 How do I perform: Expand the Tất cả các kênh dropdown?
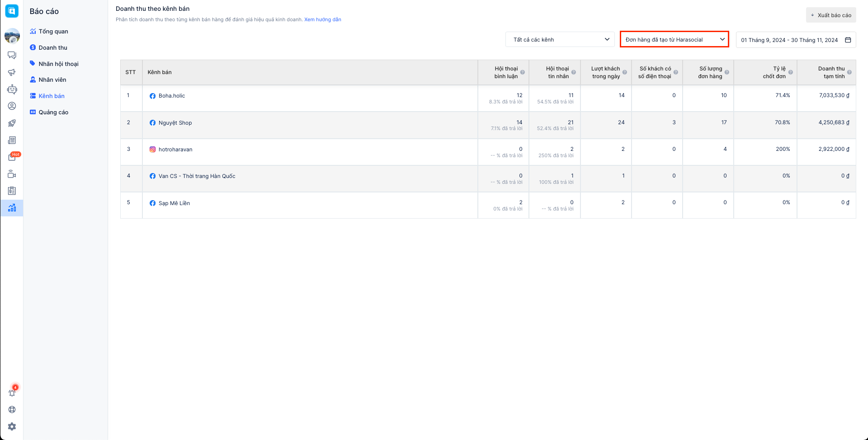coord(560,40)
